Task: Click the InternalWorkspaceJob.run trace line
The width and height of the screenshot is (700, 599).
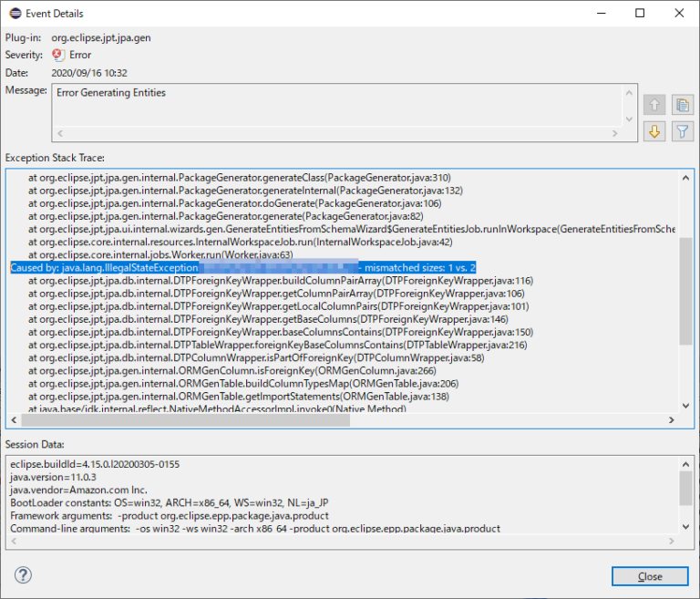Action: (241, 243)
